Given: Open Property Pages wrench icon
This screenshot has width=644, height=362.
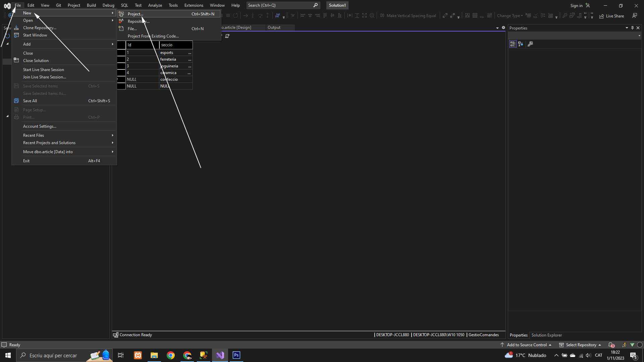Looking at the screenshot, I should tap(530, 44).
